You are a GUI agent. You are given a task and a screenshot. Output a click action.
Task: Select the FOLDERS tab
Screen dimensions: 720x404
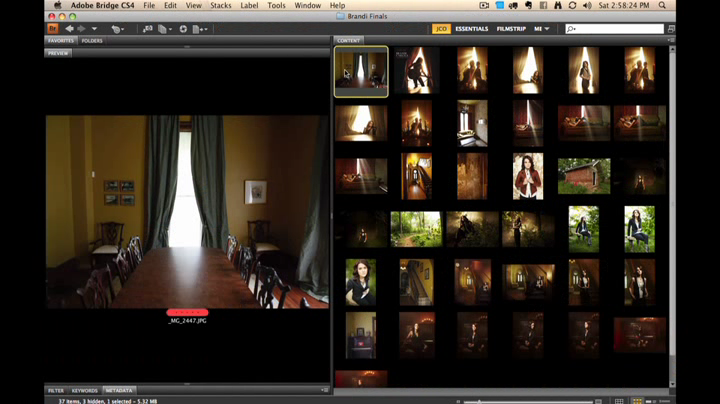(x=92, y=40)
